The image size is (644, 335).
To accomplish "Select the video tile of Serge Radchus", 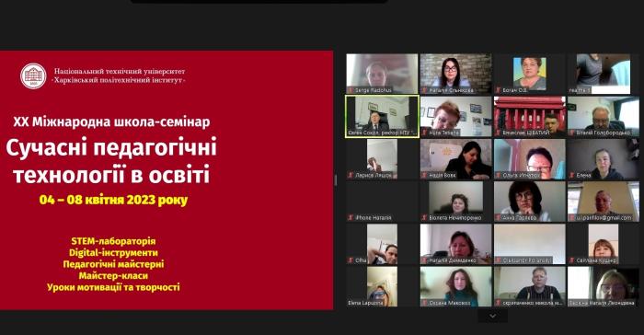I will pyautogui.click(x=382, y=74).
